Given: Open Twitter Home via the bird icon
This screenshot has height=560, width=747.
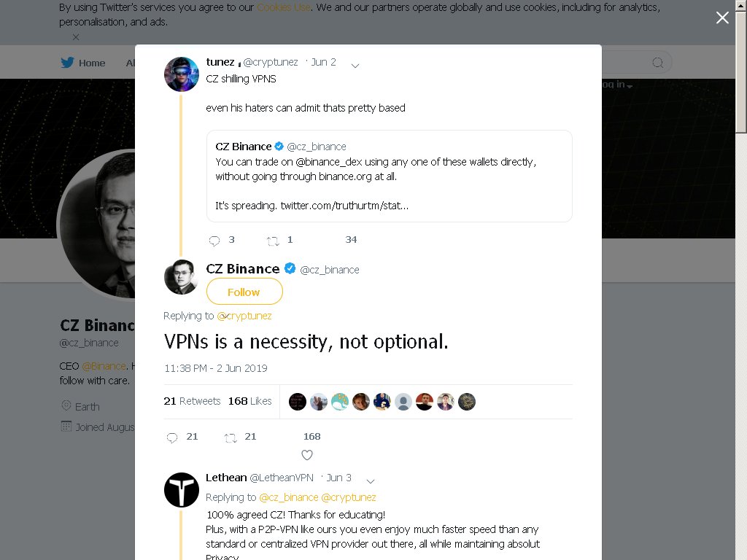Looking at the screenshot, I should [x=67, y=63].
